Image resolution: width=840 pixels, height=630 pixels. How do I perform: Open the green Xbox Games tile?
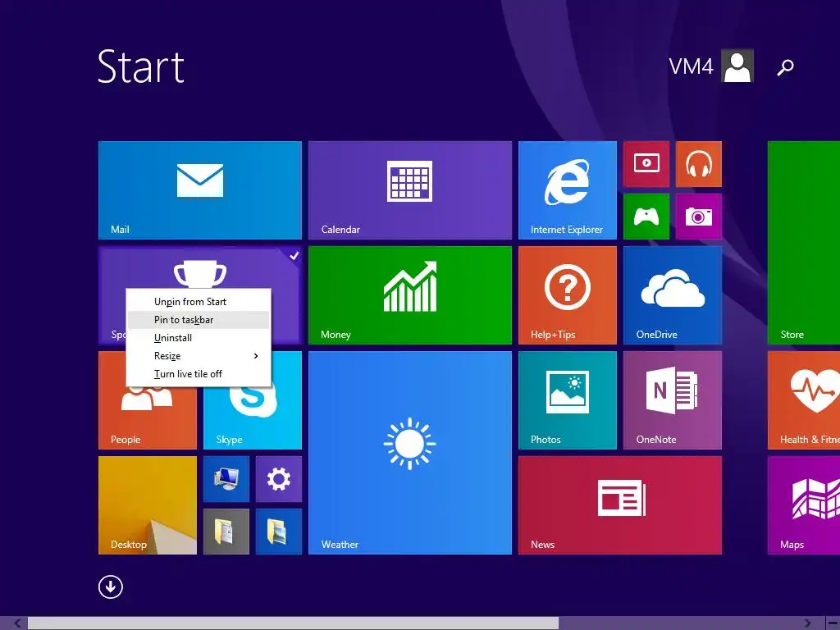(x=646, y=217)
